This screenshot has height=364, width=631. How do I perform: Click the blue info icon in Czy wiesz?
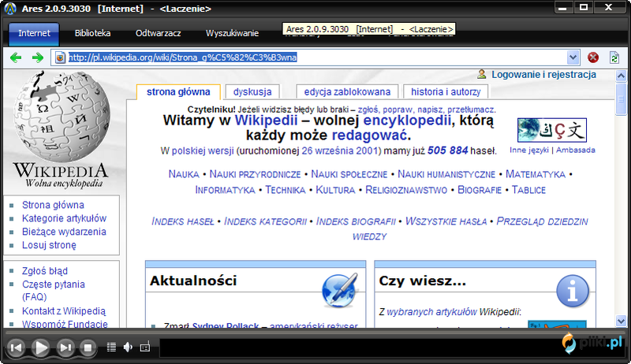coord(573,292)
